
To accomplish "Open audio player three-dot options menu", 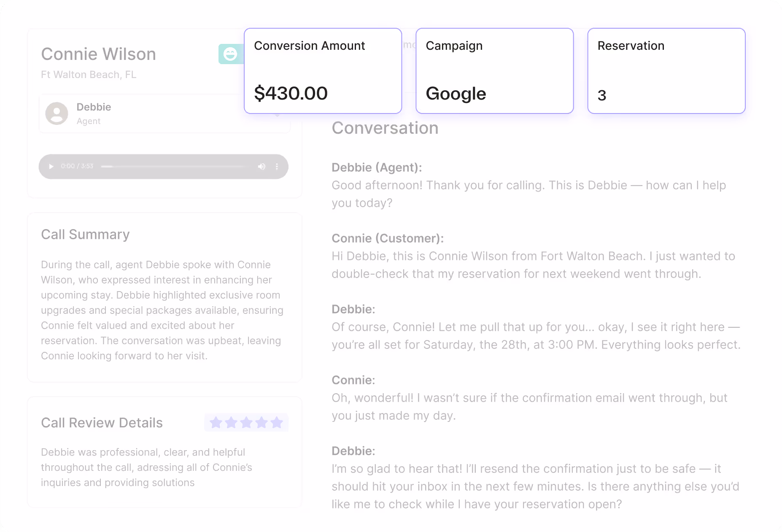I will [x=277, y=166].
